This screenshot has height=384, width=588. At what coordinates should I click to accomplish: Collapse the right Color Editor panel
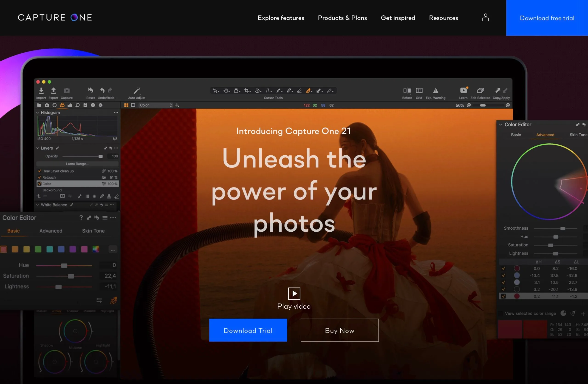500,125
